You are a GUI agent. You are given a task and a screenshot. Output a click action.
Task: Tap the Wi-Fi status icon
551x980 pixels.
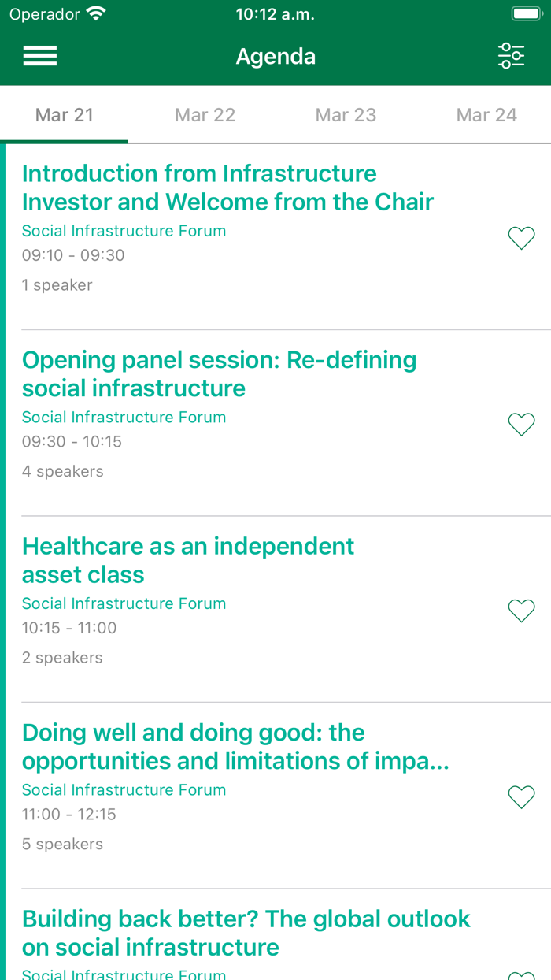94,13
